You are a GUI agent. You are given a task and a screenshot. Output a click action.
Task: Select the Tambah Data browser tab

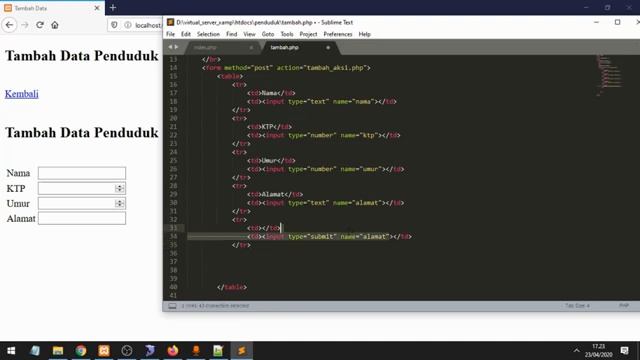click(x=52, y=8)
